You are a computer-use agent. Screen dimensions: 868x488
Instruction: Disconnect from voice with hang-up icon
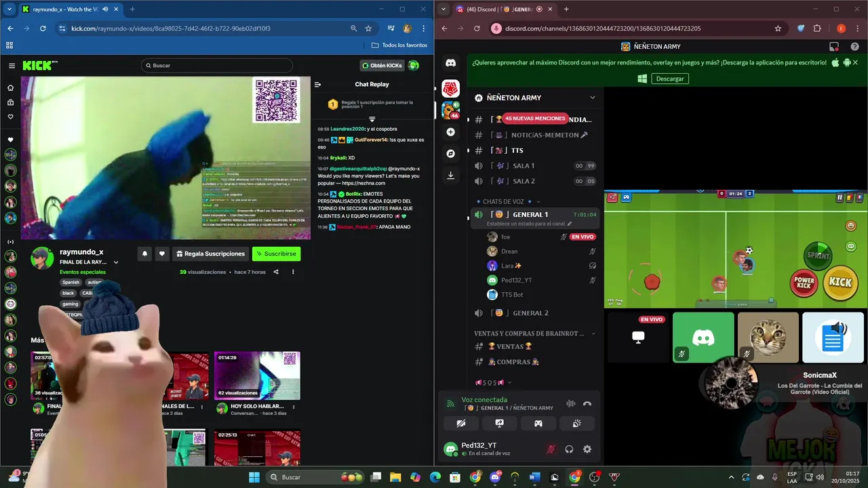[587, 404]
